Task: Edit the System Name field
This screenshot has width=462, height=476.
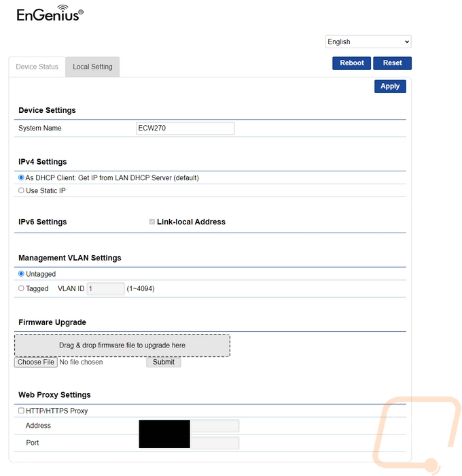Action: tap(185, 128)
